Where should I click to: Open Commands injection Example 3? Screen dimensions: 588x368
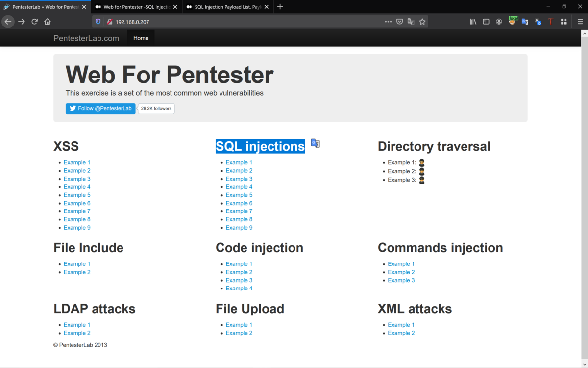tap(401, 280)
